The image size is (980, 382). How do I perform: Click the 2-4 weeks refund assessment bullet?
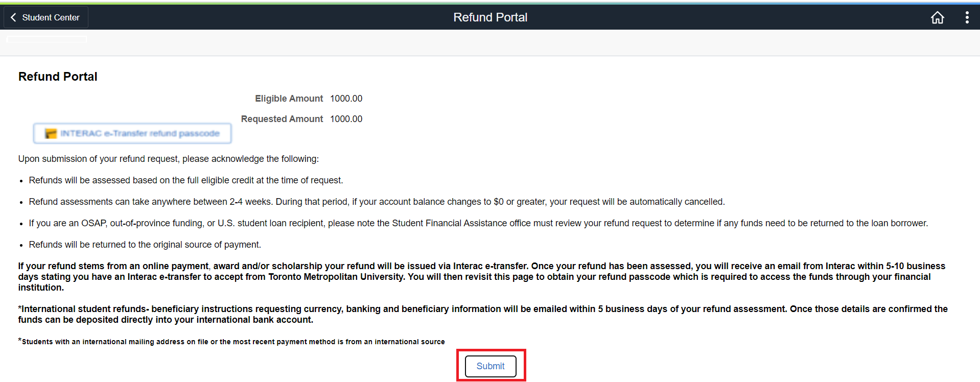tap(377, 202)
